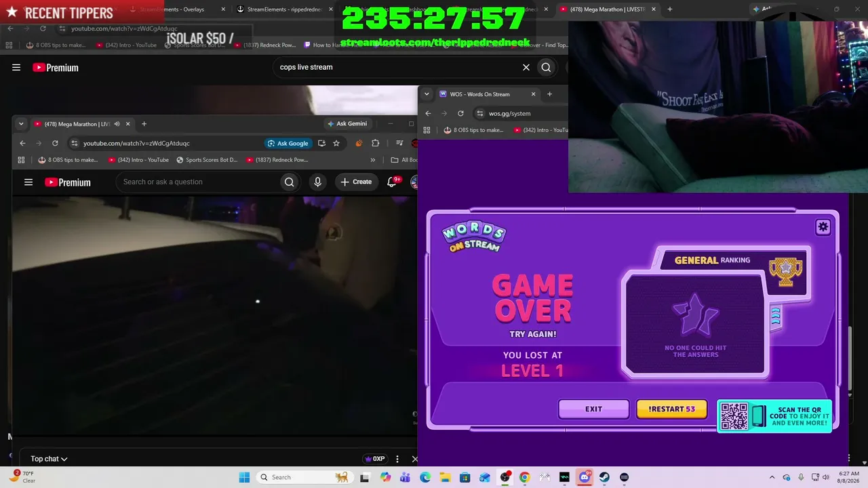Open the media controls icon in Chrome toolbar
868x488 pixels.
click(399, 143)
